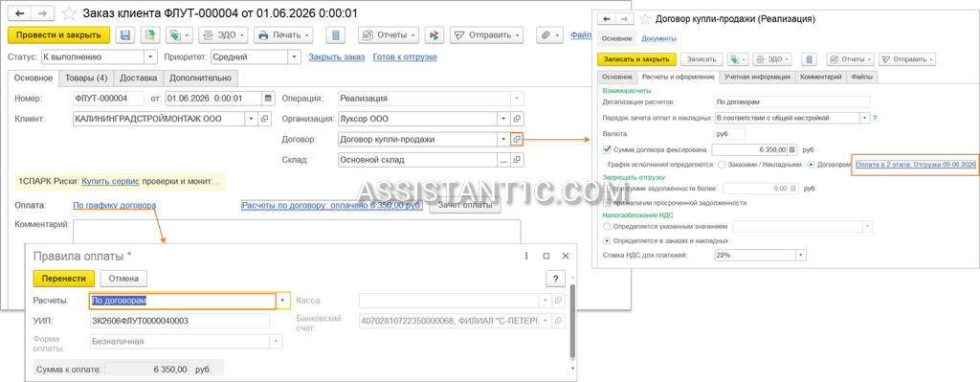The height and width of the screenshot is (382, 980).
Task: Open the three-dot menu of Правила оплаты dialog
Action: pyautogui.click(x=527, y=256)
